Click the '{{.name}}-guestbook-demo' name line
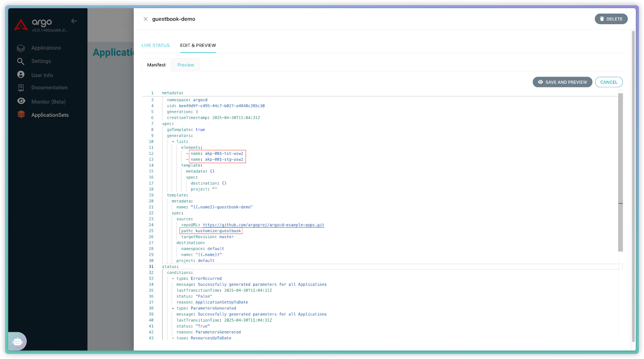This screenshot has height=359, width=644. pos(215,207)
